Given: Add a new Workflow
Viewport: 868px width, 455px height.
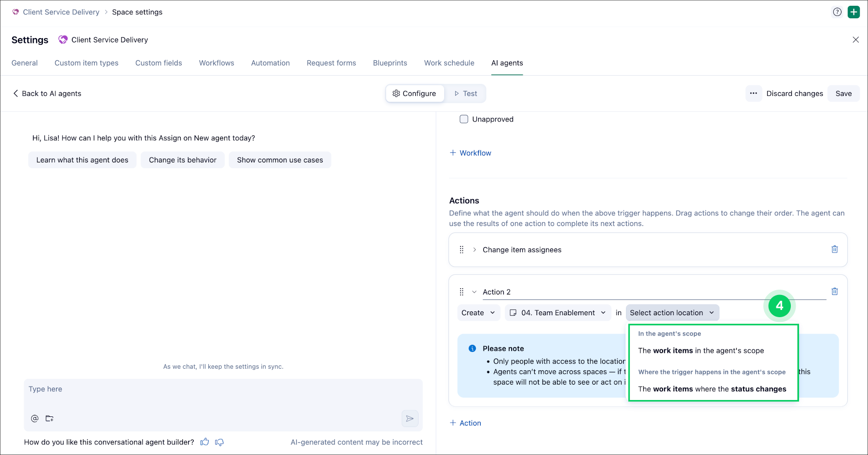Looking at the screenshot, I should (471, 153).
